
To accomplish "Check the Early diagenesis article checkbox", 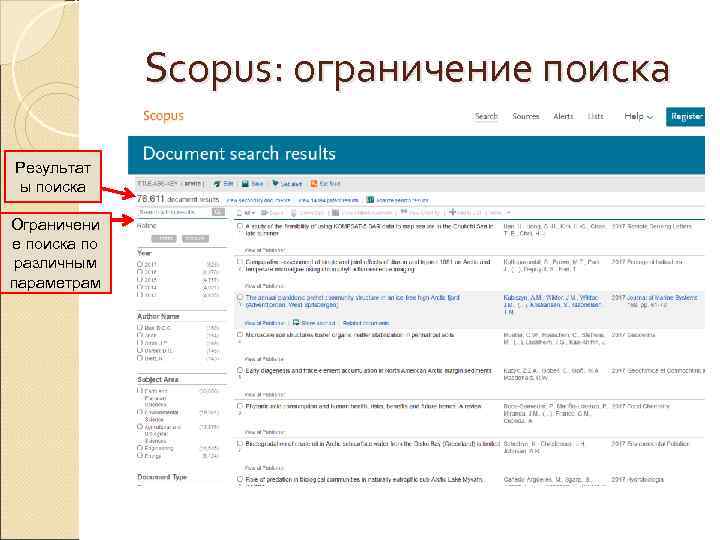I will coord(240,370).
